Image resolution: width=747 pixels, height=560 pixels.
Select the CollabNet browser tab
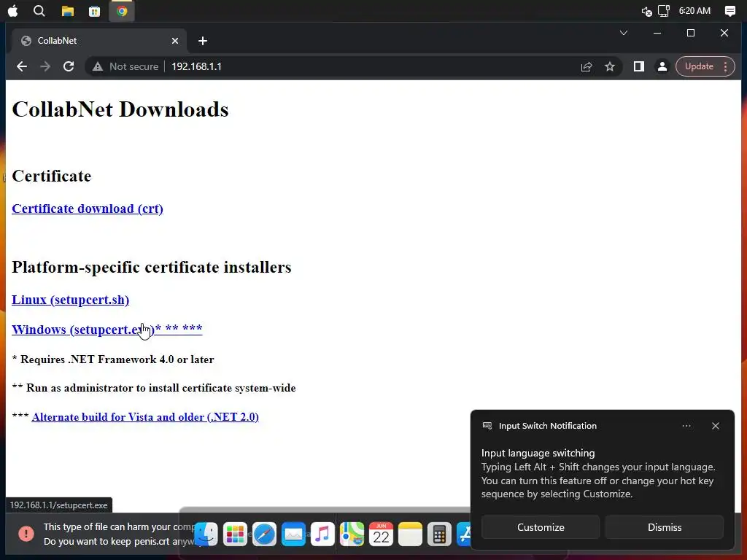[x=98, y=41]
